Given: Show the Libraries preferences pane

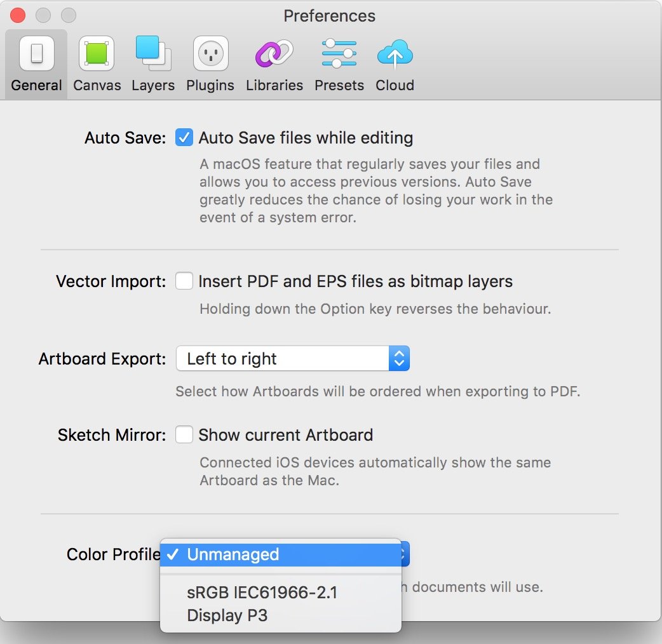Looking at the screenshot, I should coord(274,64).
